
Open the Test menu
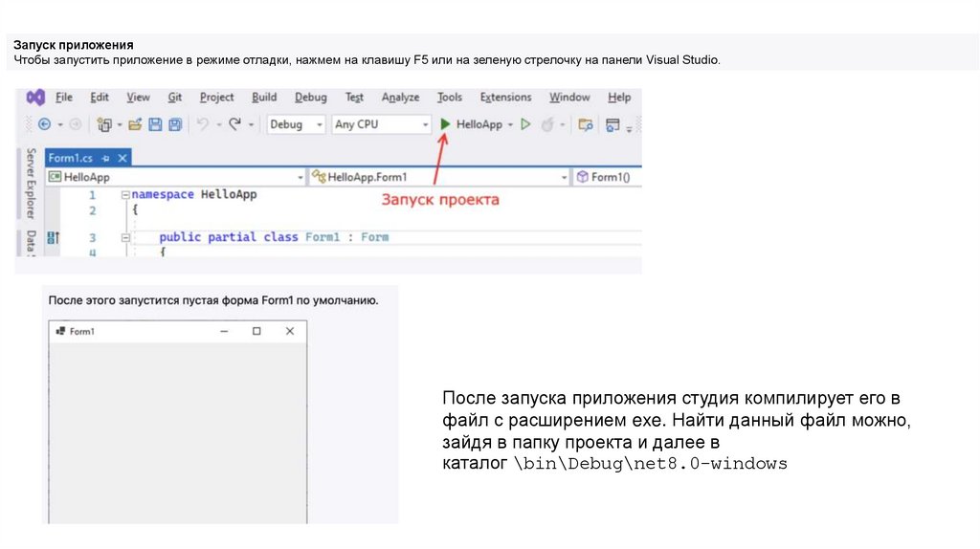(354, 97)
